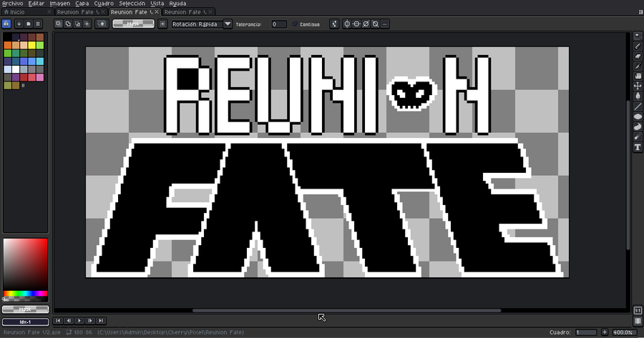Select the tool just above the Text tool
644x338 pixels.
click(638, 137)
